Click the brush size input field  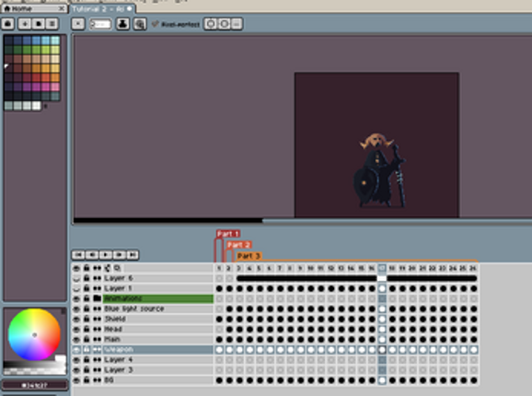100,24
